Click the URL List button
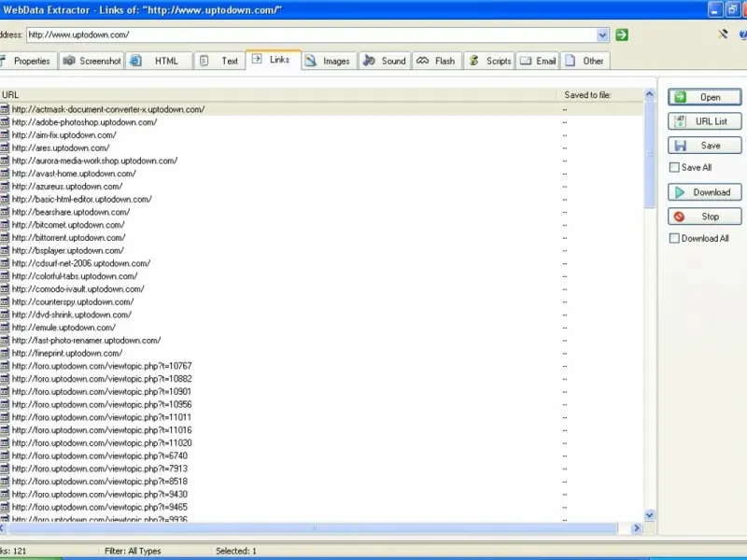The image size is (747, 560). (x=705, y=121)
